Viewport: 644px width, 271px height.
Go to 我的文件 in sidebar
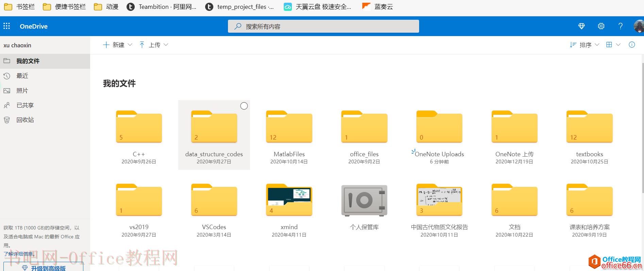[x=45, y=61]
